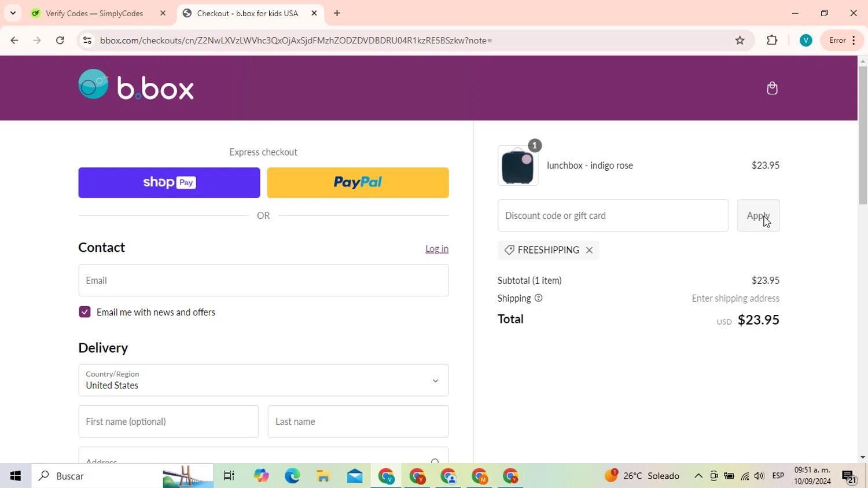Click the Apply discount button

coord(758,215)
